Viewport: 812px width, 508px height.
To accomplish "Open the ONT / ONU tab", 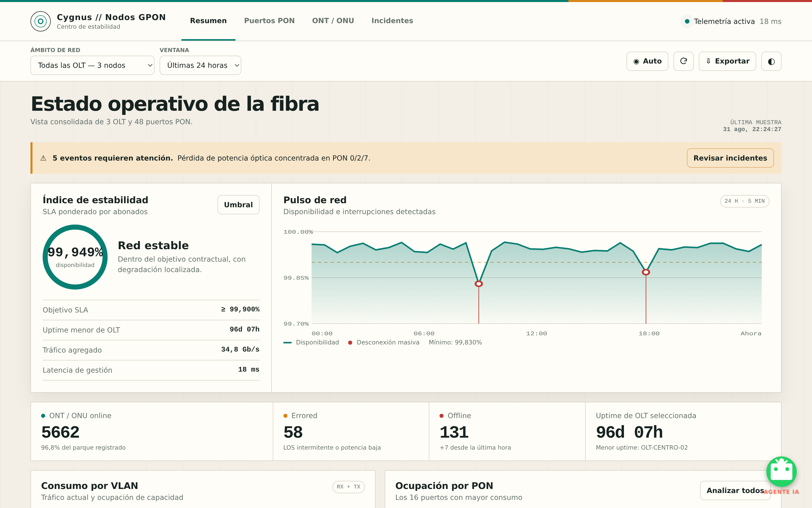I will point(333,21).
